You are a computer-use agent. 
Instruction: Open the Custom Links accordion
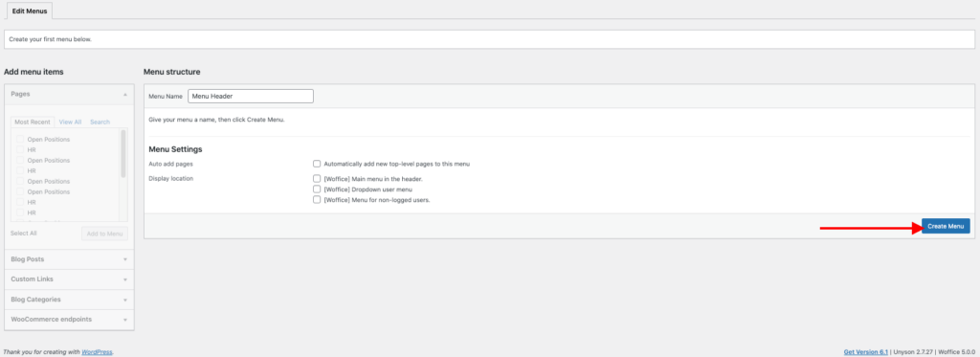tap(69, 279)
